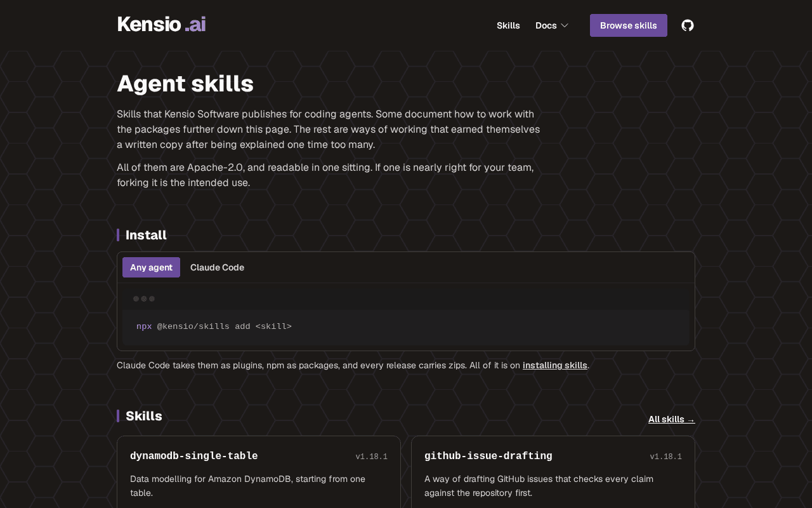Click v1.18.1 on dynamodb-single-table card
The height and width of the screenshot is (508, 812).
pos(371,457)
